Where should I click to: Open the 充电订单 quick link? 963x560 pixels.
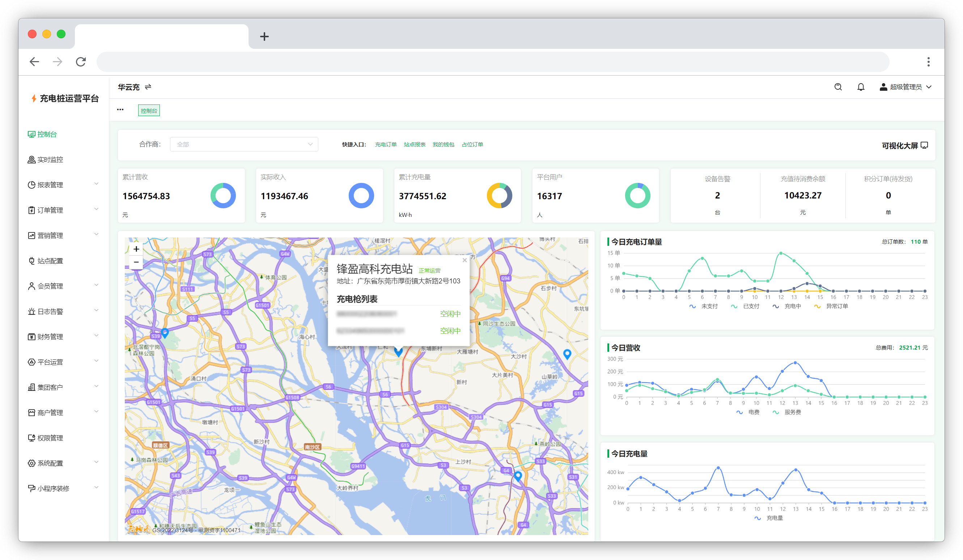pyautogui.click(x=386, y=144)
